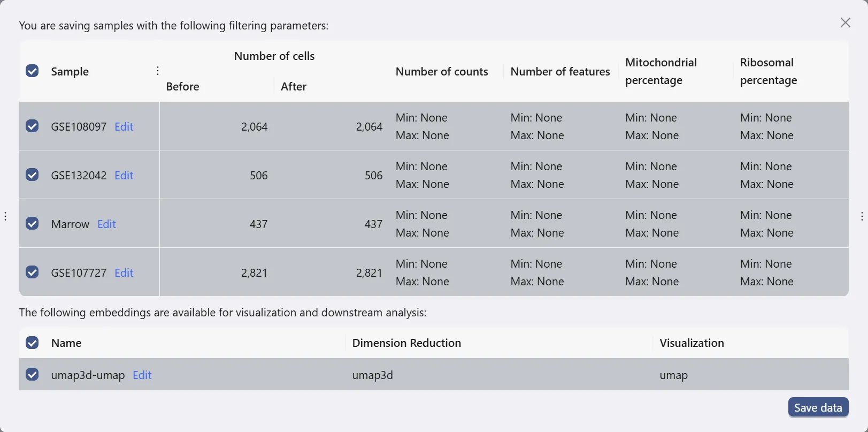The height and width of the screenshot is (432, 868).
Task: Edit the GSE132042 sample name
Action: click(x=124, y=176)
